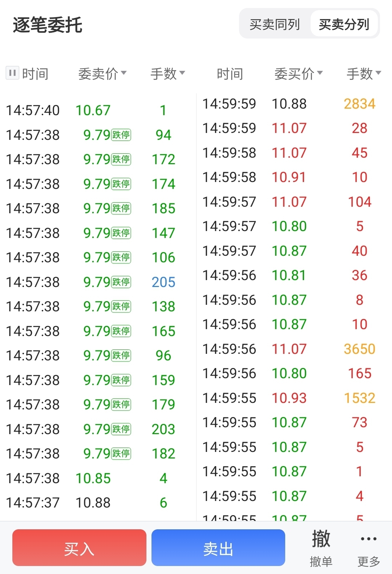
Task: Click the blue 卖出 sell button
Action: click(218, 548)
